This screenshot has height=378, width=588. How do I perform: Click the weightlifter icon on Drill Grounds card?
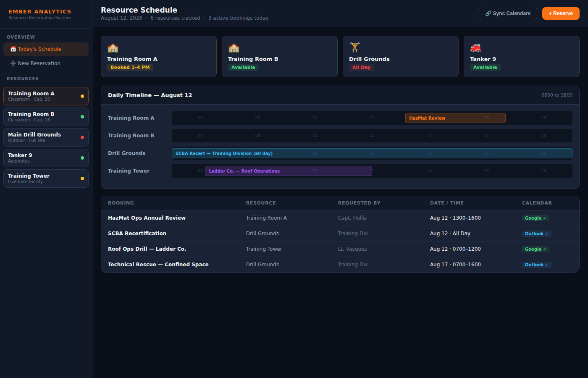point(354,47)
